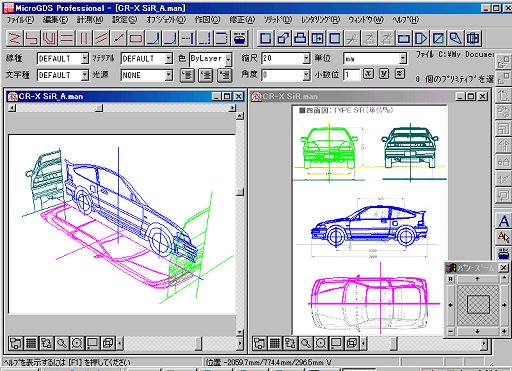The width and height of the screenshot is (512, 371).
Task: Click pan left arrow in pan-zoom panel
Action: click(x=450, y=305)
